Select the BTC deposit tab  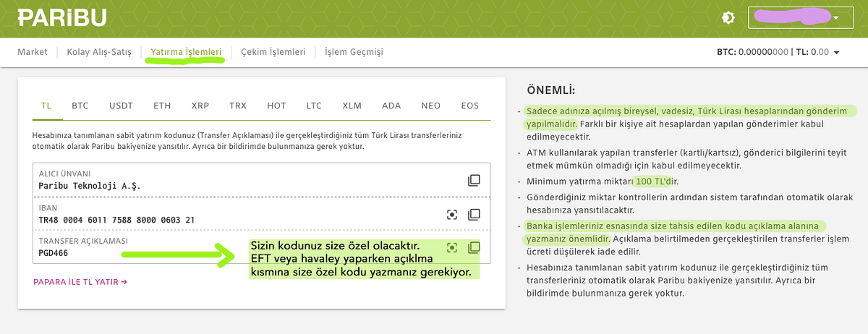(80, 106)
